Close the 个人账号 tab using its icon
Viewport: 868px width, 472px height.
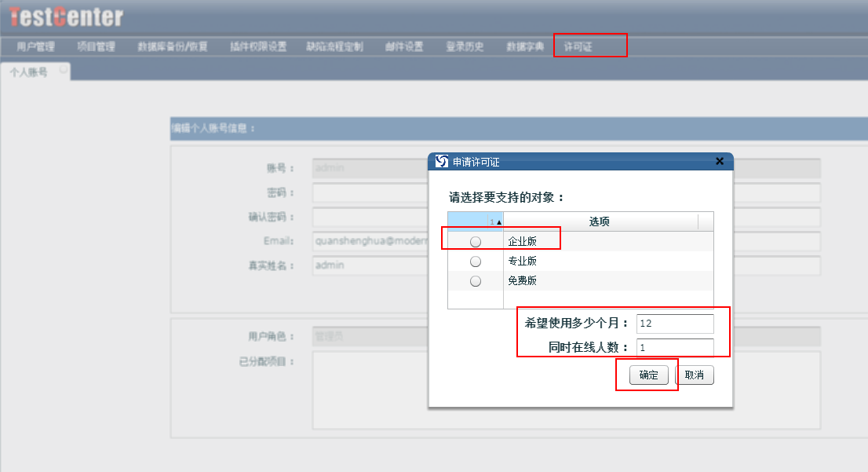(x=63, y=69)
